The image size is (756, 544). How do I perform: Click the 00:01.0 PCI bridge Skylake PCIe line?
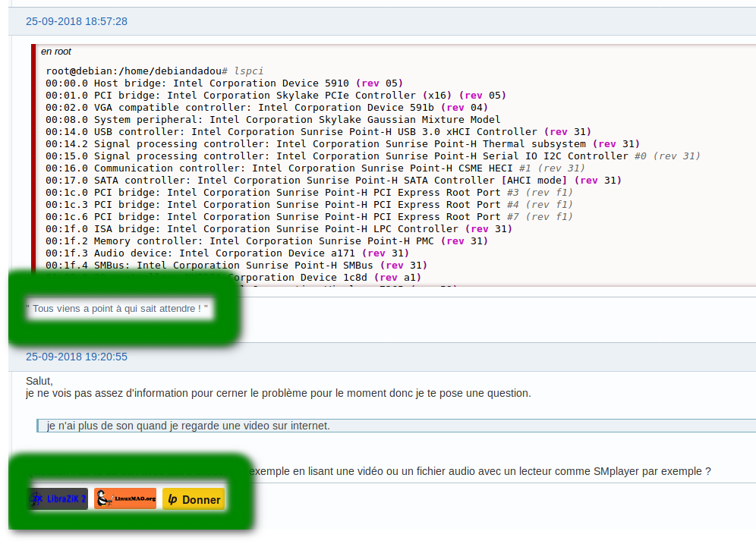click(276, 95)
